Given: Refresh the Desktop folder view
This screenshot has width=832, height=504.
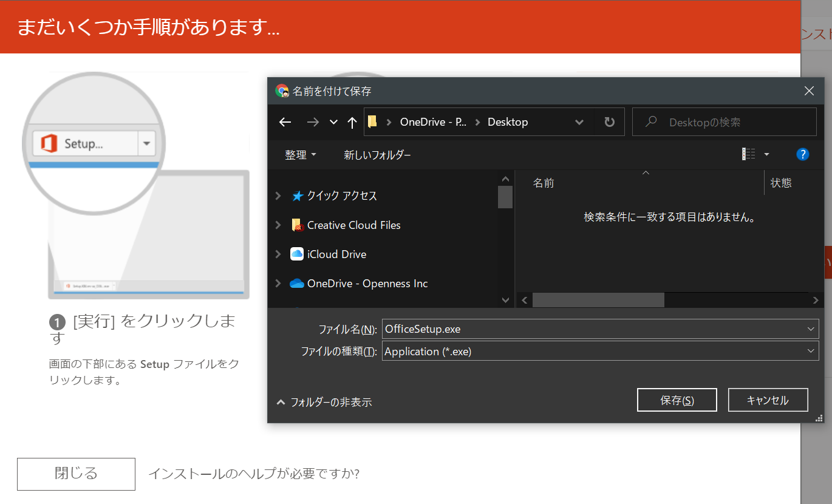Looking at the screenshot, I should pyautogui.click(x=609, y=122).
